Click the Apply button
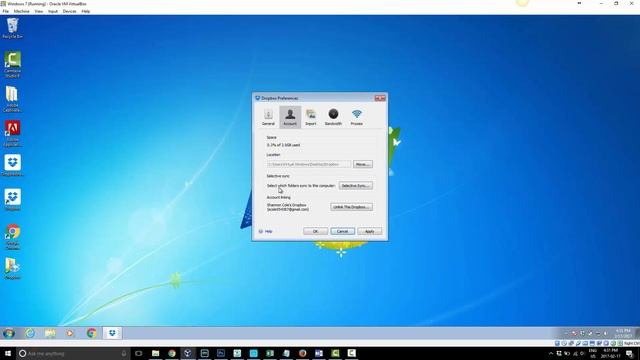Screen dimensions: 640x360 [369, 231]
